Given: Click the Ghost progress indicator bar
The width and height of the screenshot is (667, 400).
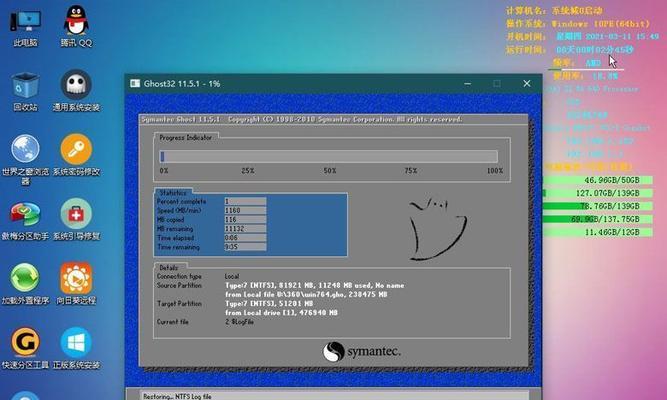Looking at the screenshot, I should pos(328,157).
